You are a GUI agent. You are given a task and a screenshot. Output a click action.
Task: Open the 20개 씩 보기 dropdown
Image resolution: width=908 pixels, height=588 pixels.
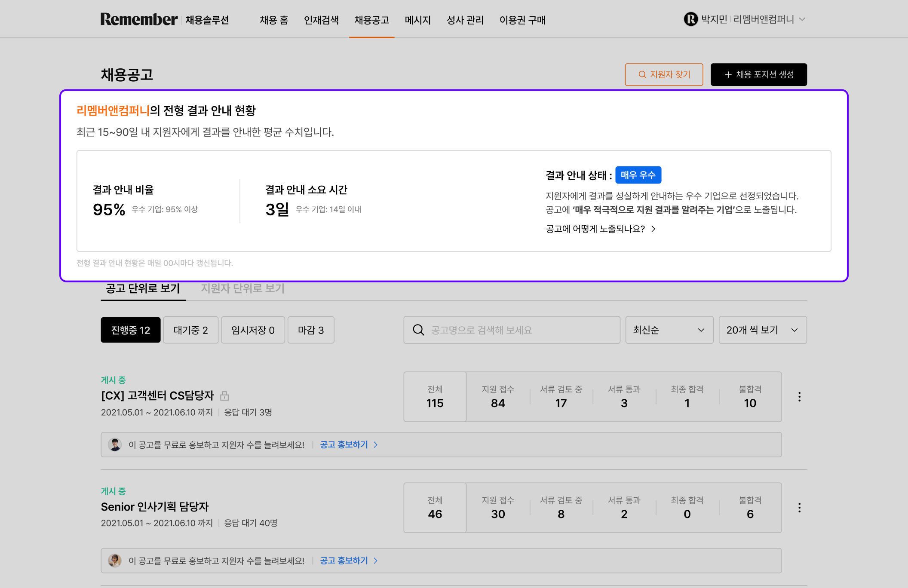coord(763,330)
